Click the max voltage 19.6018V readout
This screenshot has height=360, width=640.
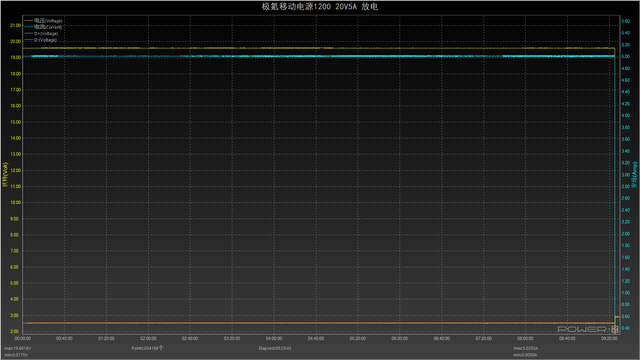18,348
